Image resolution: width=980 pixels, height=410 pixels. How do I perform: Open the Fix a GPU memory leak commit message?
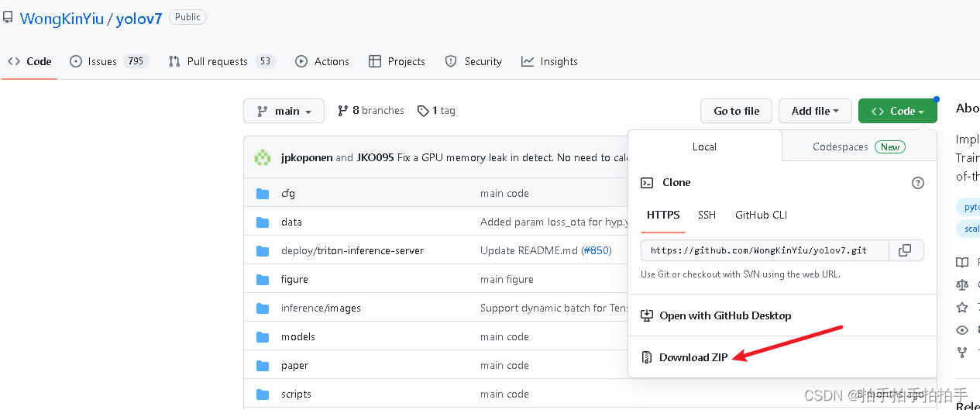click(513, 157)
